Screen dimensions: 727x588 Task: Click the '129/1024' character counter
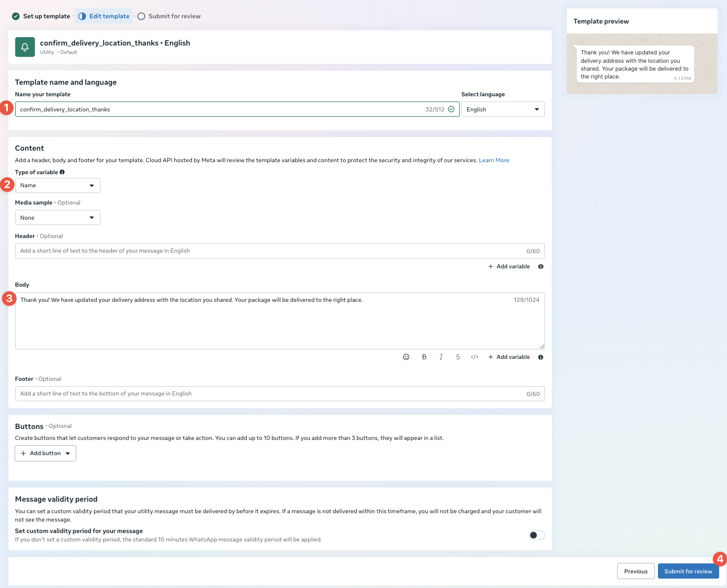526,300
